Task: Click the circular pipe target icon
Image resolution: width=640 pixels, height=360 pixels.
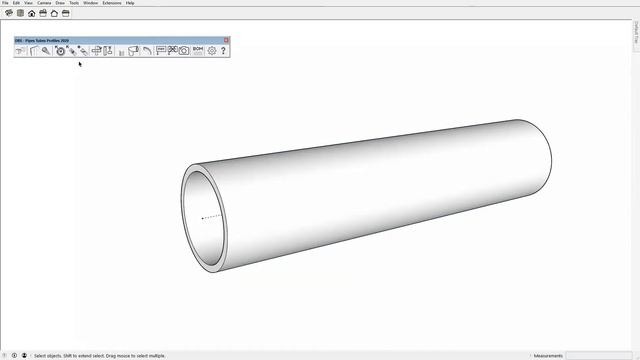Action: [x=60, y=51]
